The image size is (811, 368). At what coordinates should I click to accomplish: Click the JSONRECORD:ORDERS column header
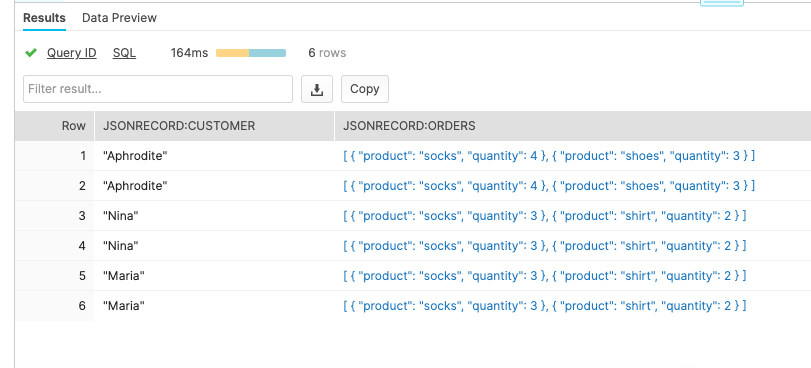tap(409, 126)
